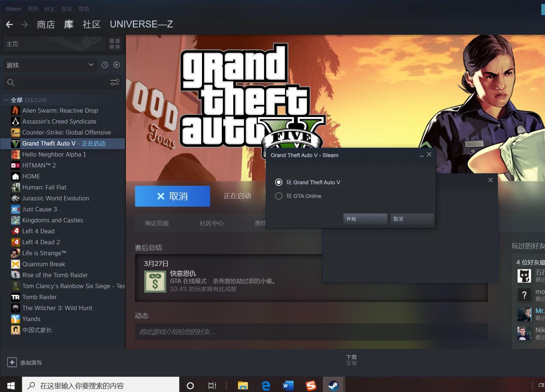Switch to the 商店 tab

click(x=46, y=24)
